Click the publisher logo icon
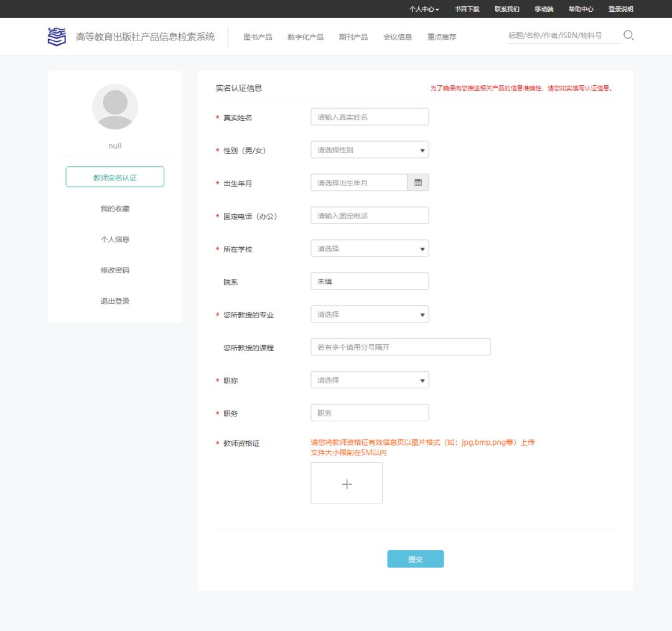The width and height of the screenshot is (672, 631). pos(57,37)
